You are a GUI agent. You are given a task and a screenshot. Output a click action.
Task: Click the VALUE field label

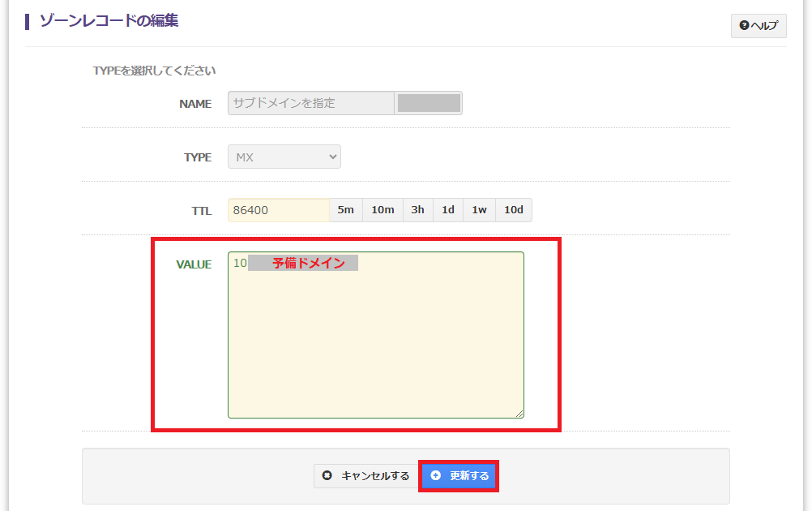pos(194,264)
